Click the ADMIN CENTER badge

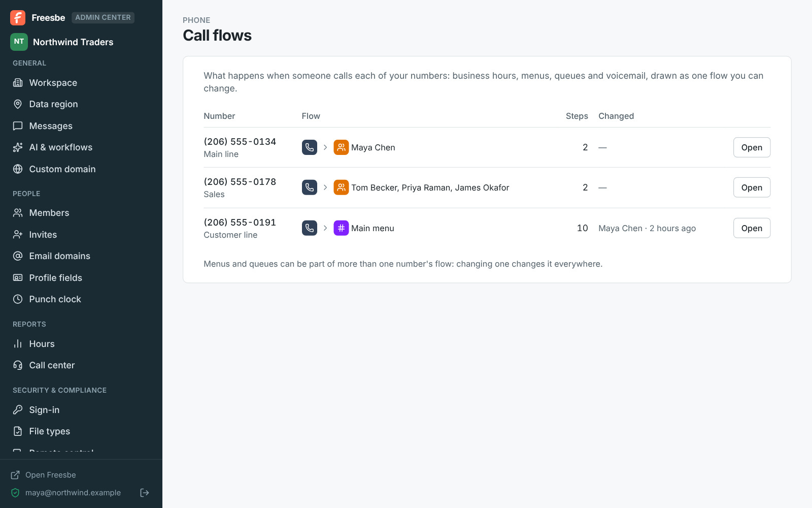coord(103,18)
